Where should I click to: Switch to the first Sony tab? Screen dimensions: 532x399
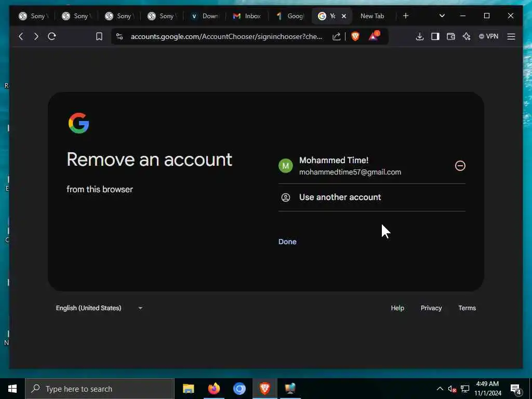(x=34, y=16)
